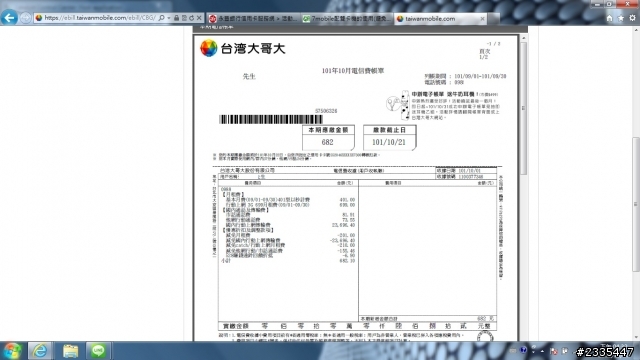The width and height of the screenshot is (640, 360).
Task: Open the LINE app on the taskbar
Action: [x=98, y=351]
